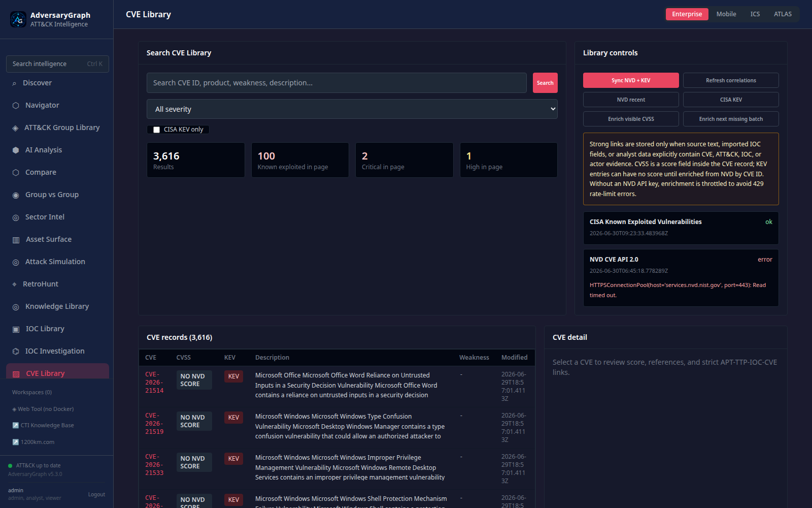Click the Weakness column header
812x508 pixels.
(474, 358)
